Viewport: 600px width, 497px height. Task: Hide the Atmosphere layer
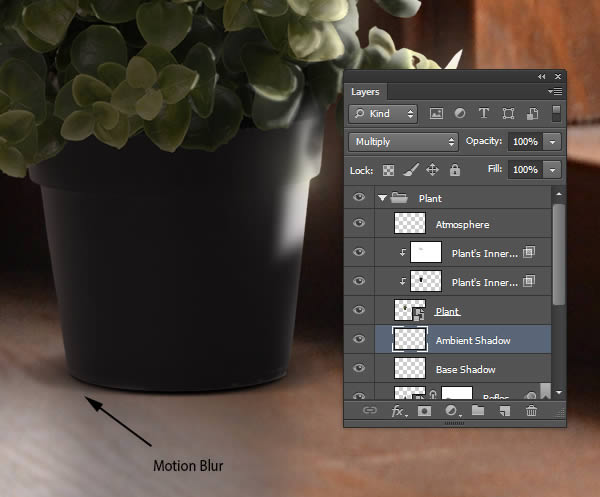(x=359, y=223)
